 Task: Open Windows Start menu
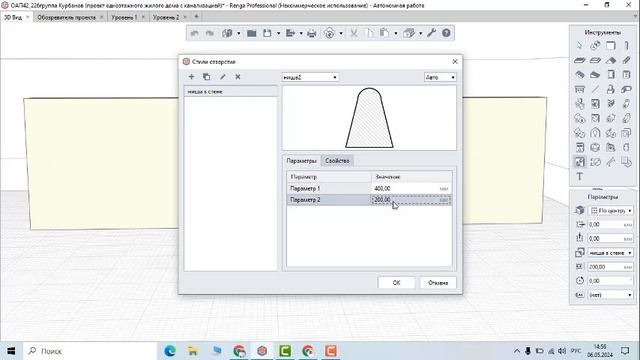point(11,351)
